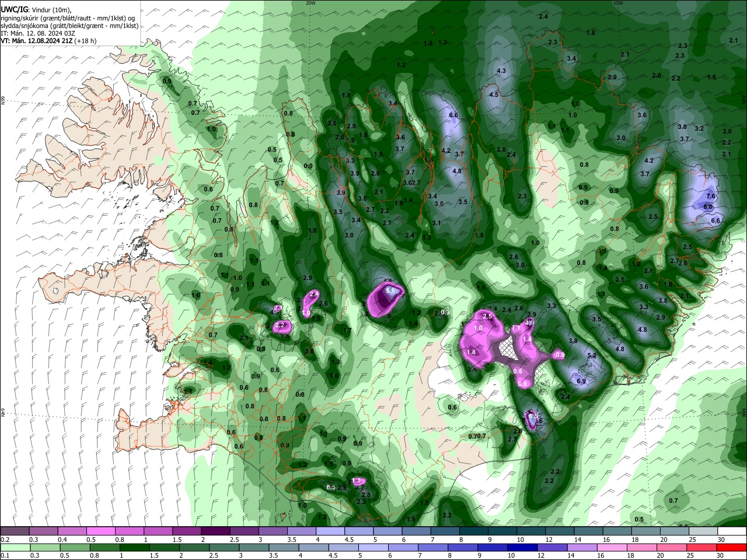Select the dark navy 10–12 swatch, bottom legend row
Image resolution: width=747 pixels, height=560 pixels.
523,547
